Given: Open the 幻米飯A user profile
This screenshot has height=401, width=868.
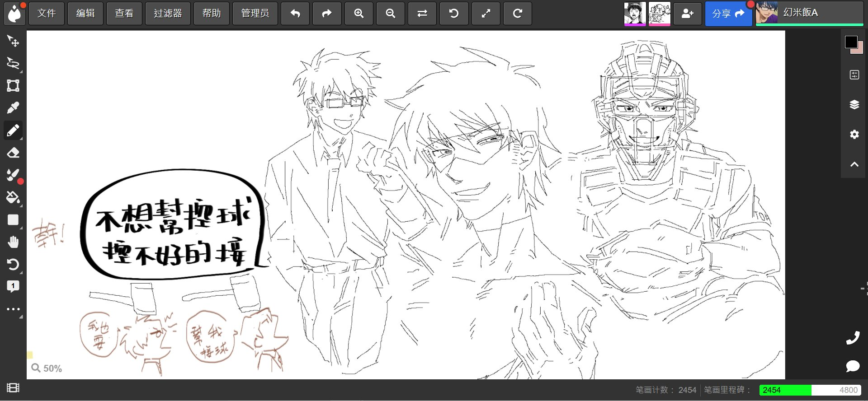Looking at the screenshot, I should 810,13.
